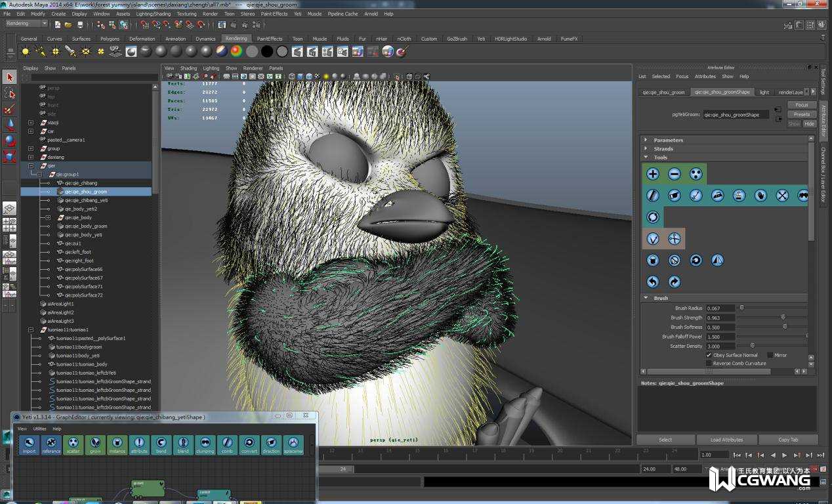Select the remove strands minus tool icon
This screenshot has height=504, width=832.
[674, 174]
